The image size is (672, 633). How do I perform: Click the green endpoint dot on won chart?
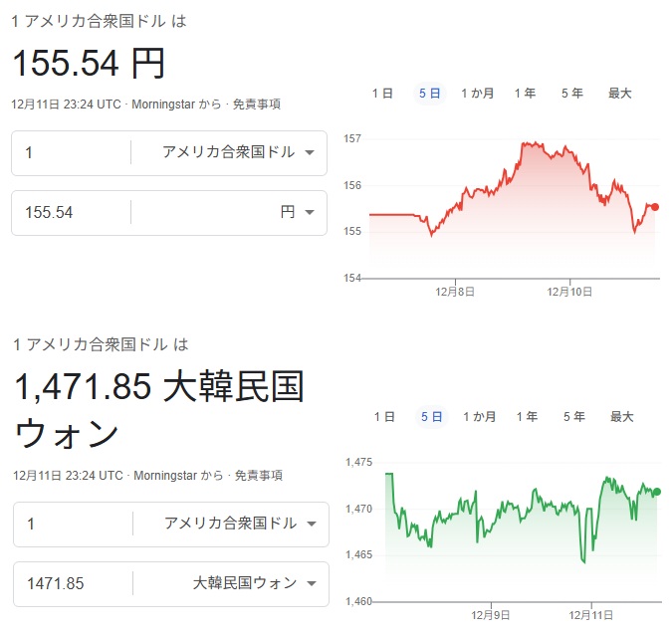656,492
